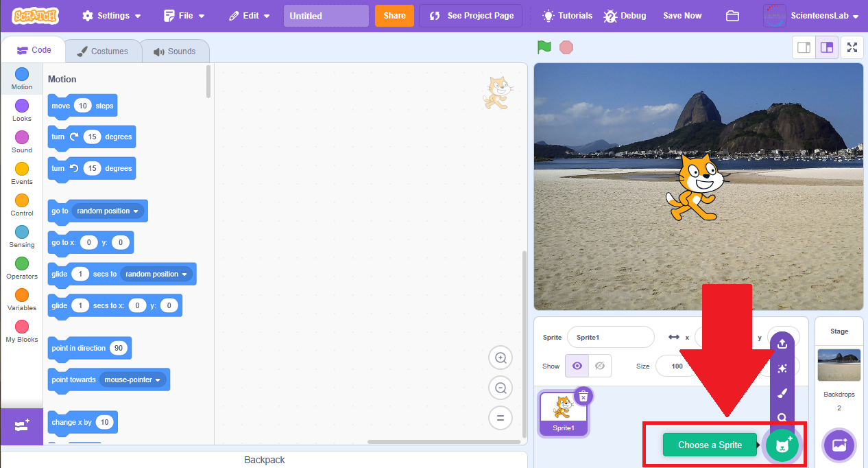Open the File menu
The image size is (868, 468).
coord(185,16)
